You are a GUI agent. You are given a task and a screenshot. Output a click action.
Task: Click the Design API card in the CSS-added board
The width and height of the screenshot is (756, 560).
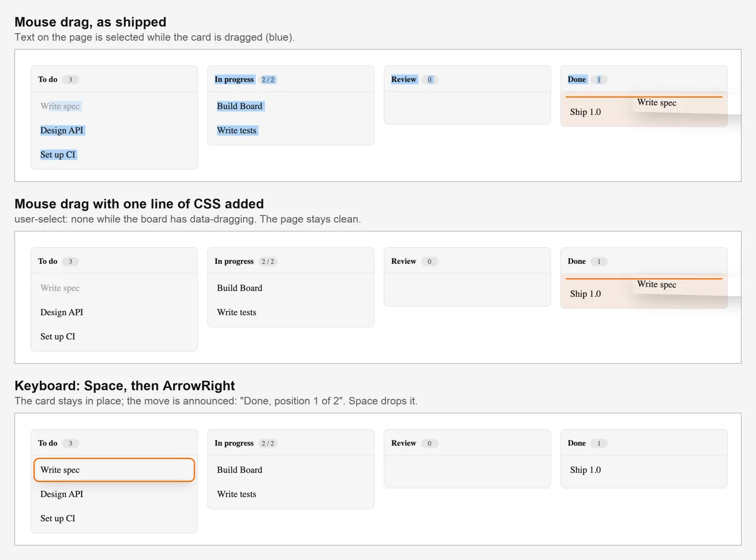(x=114, y=312)
